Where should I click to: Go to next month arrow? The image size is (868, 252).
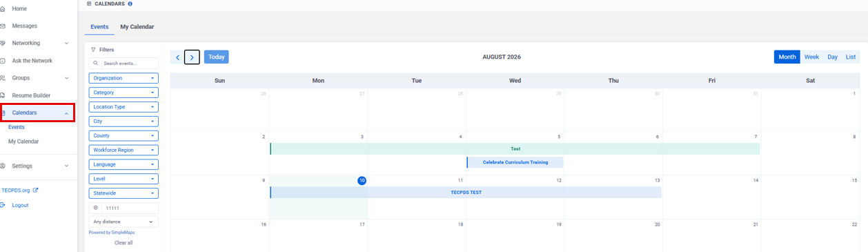pos(193,57)
